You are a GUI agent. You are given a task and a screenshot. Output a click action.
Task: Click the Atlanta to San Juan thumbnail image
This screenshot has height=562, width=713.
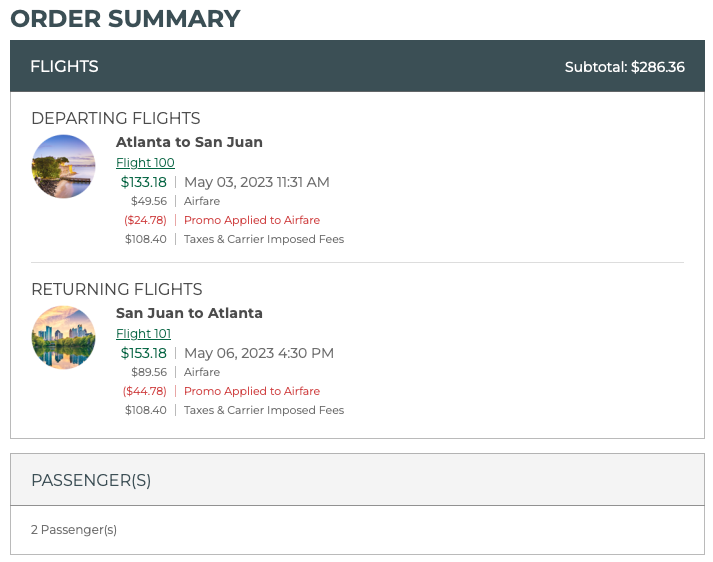pos(63,166)
